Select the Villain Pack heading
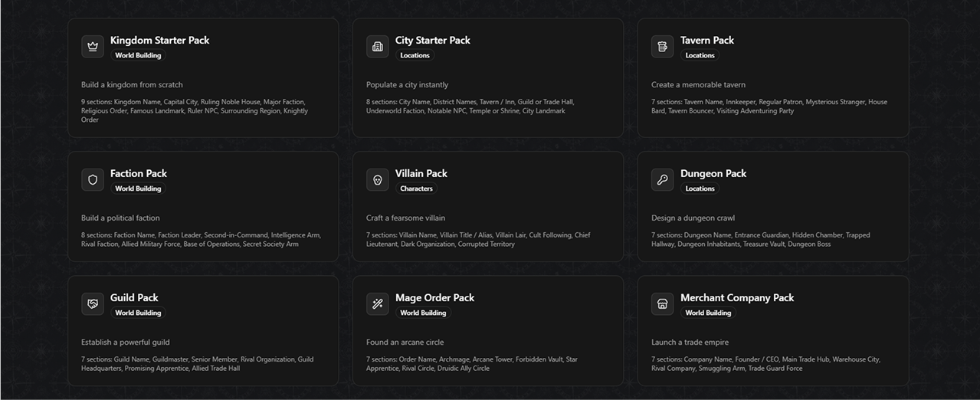The width and height of the screenshot is (980, 400). pyautogui.click(x=421, y=173)
